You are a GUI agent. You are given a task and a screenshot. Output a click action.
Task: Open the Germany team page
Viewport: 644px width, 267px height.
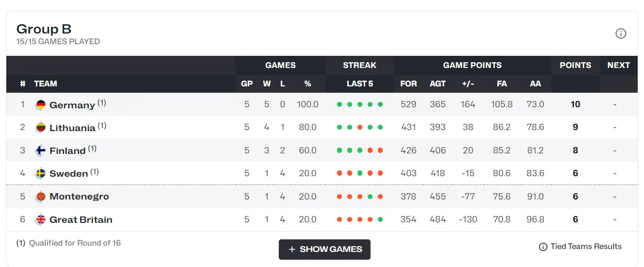[72, 105]
